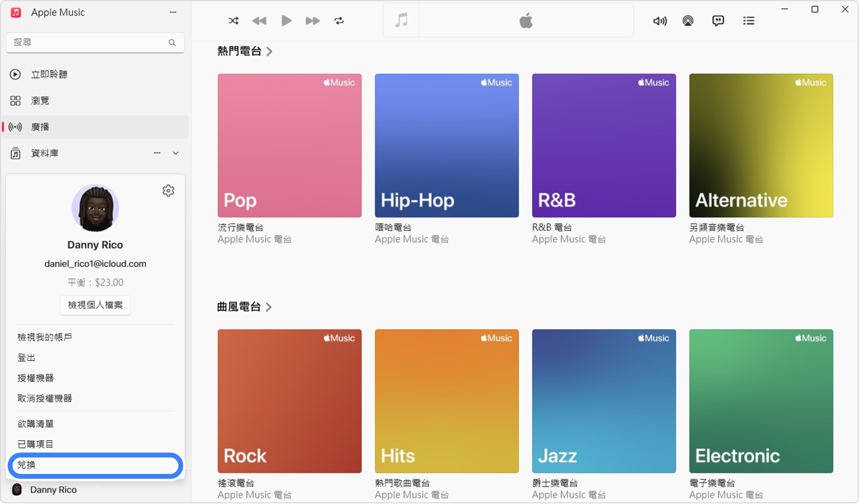The height and width of the screenshot is (504, 859).
Task: Open 瀏覽 in the sidebar
Action: [x=95, y=101]
